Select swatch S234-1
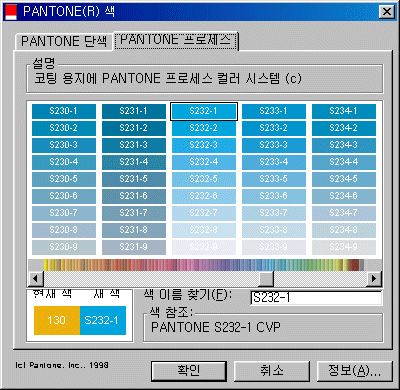The image size is (400, 390). (344, 111)
